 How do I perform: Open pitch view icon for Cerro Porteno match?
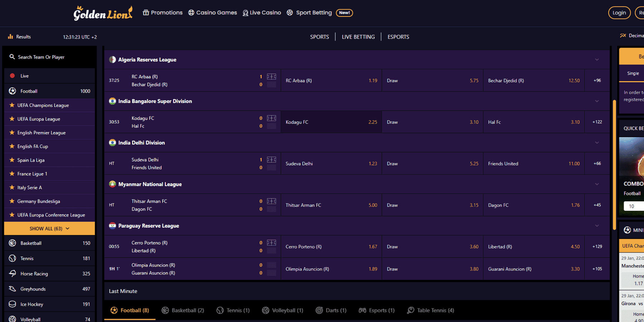[x=272, y=243]
